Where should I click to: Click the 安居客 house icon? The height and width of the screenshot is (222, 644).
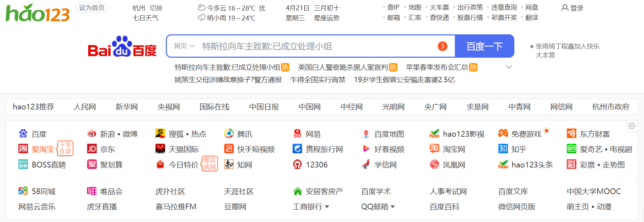(297, 191)
